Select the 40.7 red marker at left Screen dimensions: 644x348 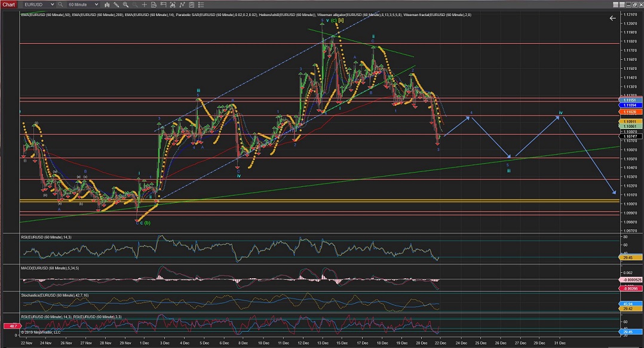tap(12, 327)
